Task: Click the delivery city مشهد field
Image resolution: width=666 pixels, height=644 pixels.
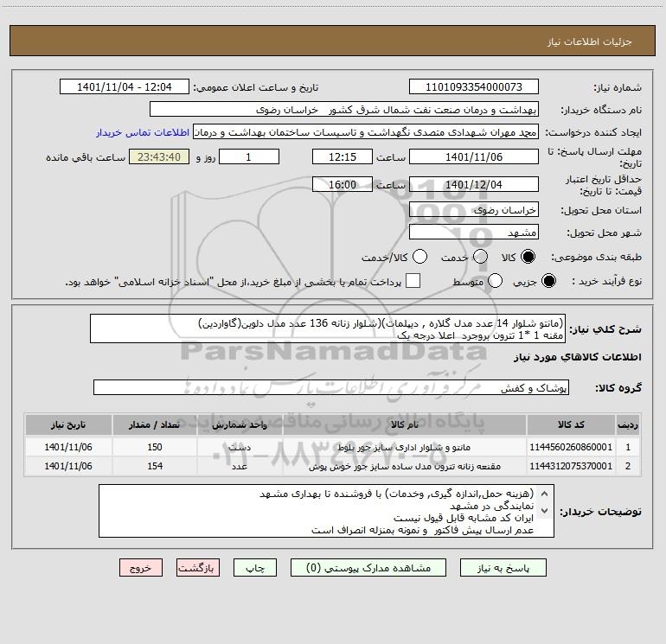Action: pos(474,233)
